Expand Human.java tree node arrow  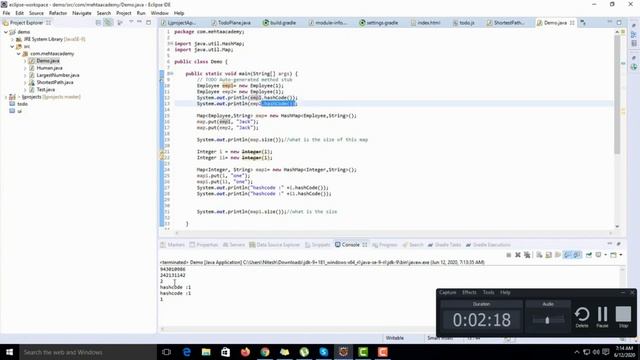tap(25, 68)
